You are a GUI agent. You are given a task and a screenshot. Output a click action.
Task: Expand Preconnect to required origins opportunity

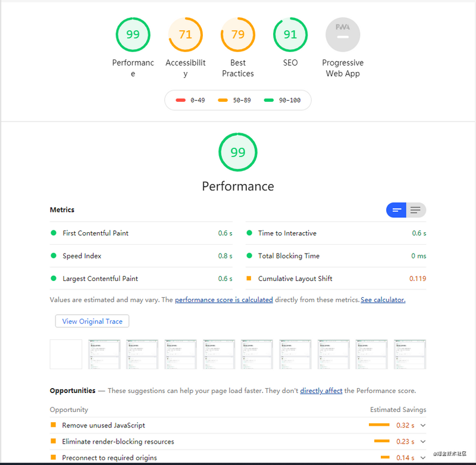tap(423, 457)
